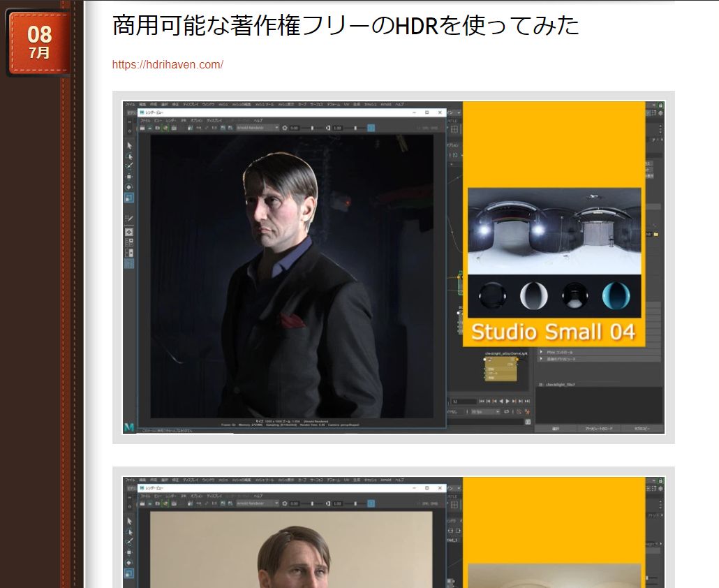
Task: Click the keep image icon in first Render View
Action: tap(223, 128)
